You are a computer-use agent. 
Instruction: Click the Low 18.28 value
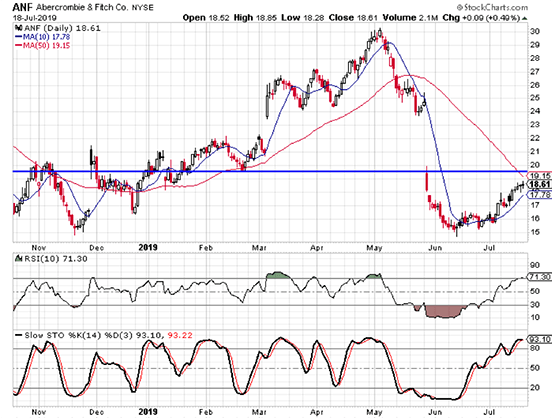(302, 18)
